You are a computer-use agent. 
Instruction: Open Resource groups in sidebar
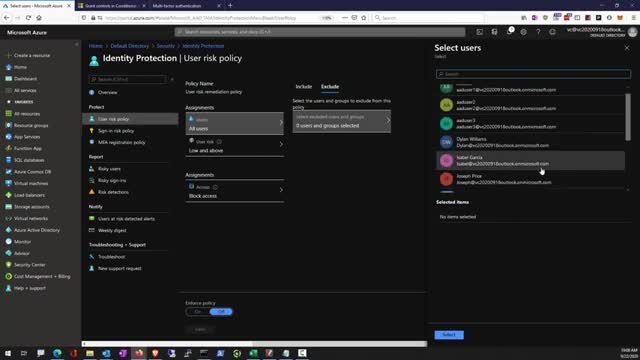[x=27, y=125]
